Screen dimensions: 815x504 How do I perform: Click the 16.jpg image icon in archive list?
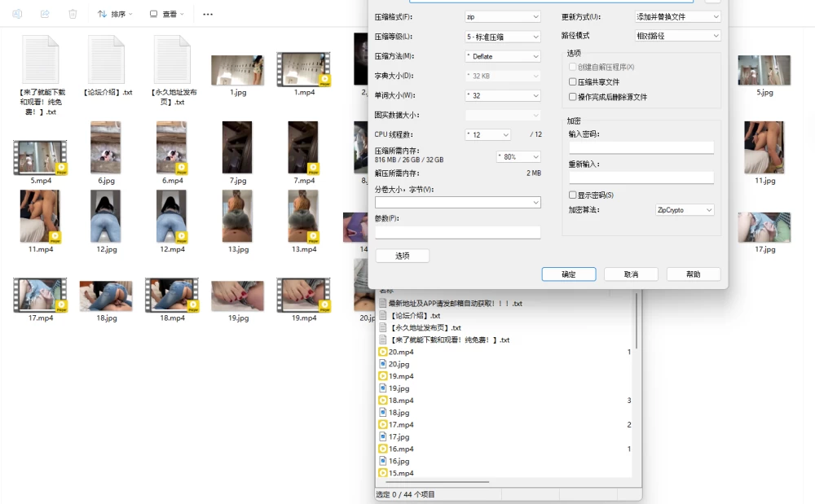(x=383, y=461)
